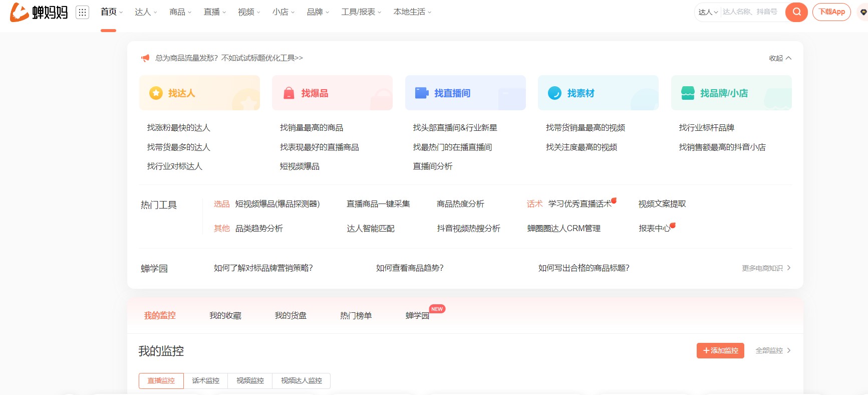Click the 蝉妈妈 logo
Image resolution: width=868 pixels, height=395 pixels.
tap(39, 12)
